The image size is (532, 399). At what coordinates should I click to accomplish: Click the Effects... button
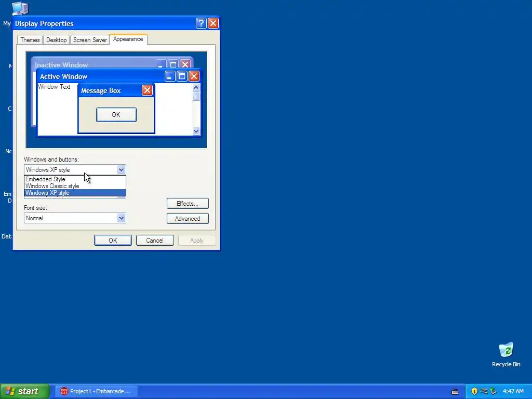(188, 204)
